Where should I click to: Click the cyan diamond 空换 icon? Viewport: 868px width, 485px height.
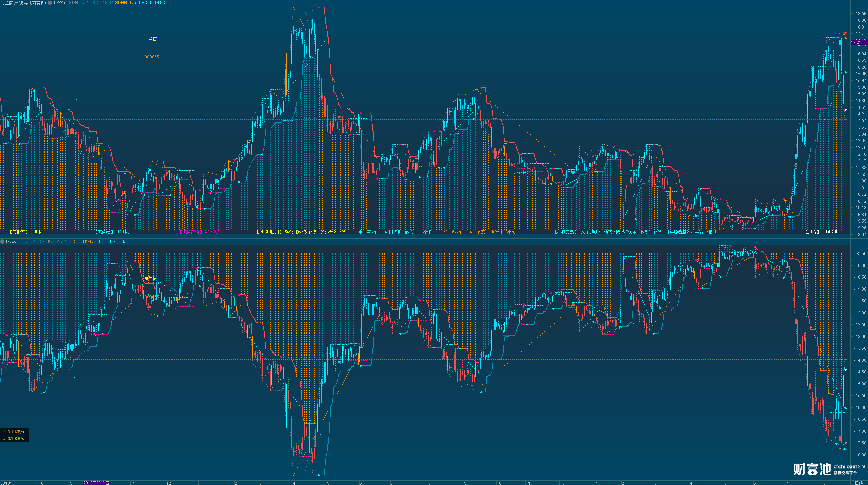[360, 232]
